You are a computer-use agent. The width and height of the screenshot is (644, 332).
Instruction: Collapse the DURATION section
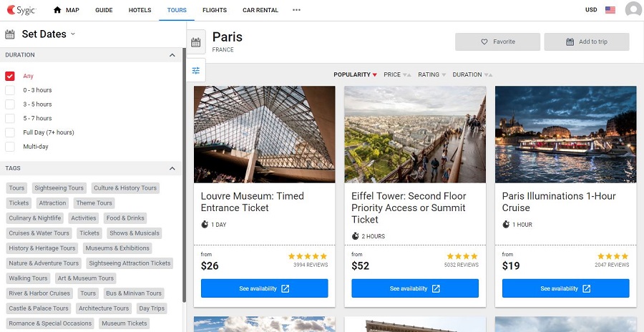point(172,55)
